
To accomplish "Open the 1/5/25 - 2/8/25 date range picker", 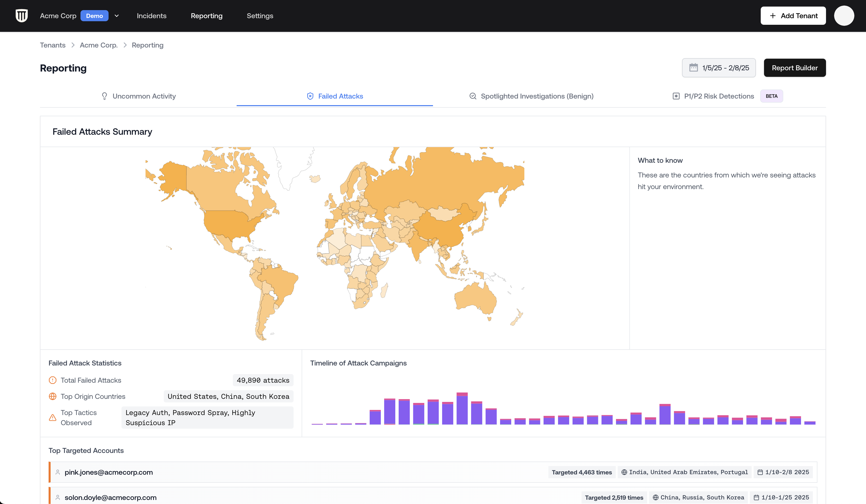I will click(x=718, y=68).
